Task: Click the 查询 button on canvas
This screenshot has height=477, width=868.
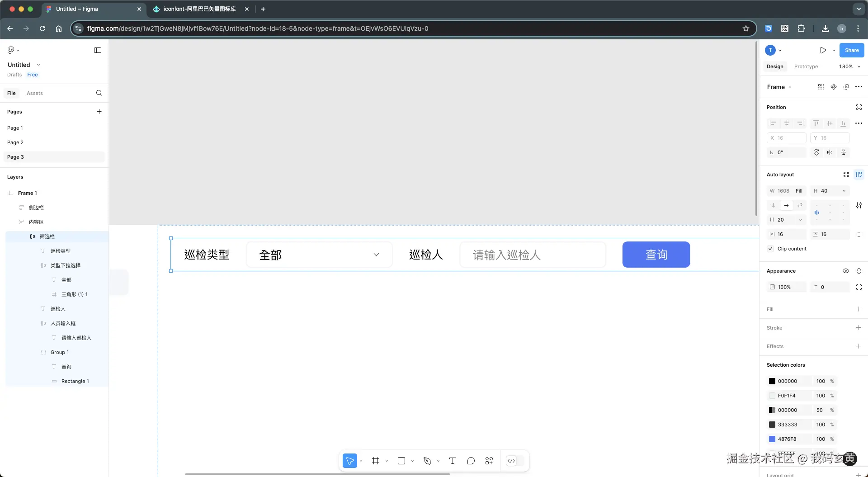Action: (656, 255)
